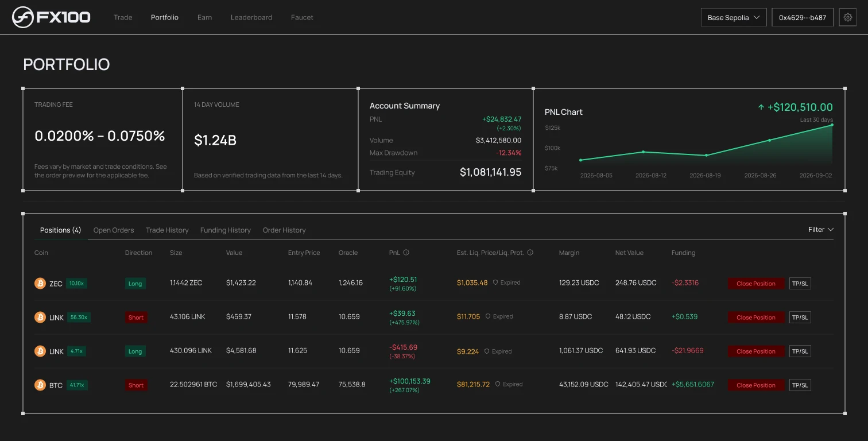Click the BTC row coin icon
This screenshot has width=868, height=441.
(x=40, y=385)
